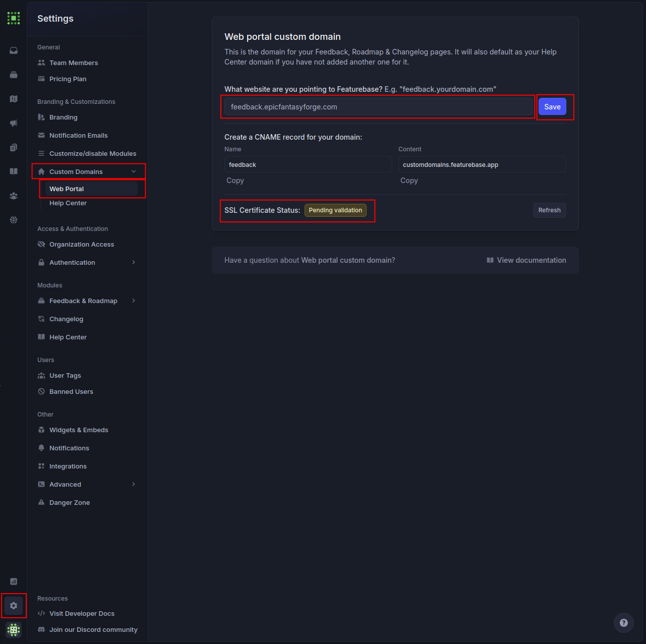Click the Organization Access eye-slash icon

pyautogui.click(x=41, y=244)
